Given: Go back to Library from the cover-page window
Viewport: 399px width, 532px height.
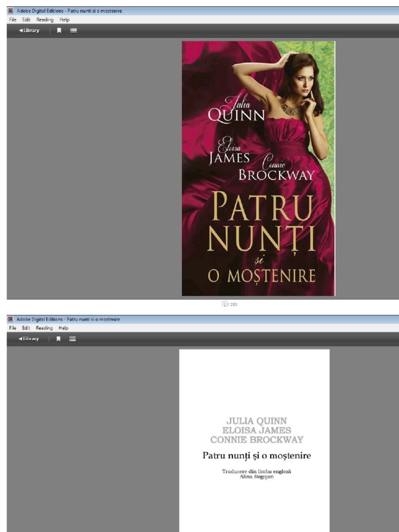Looking at the screenshot, I should click(29, 31).
